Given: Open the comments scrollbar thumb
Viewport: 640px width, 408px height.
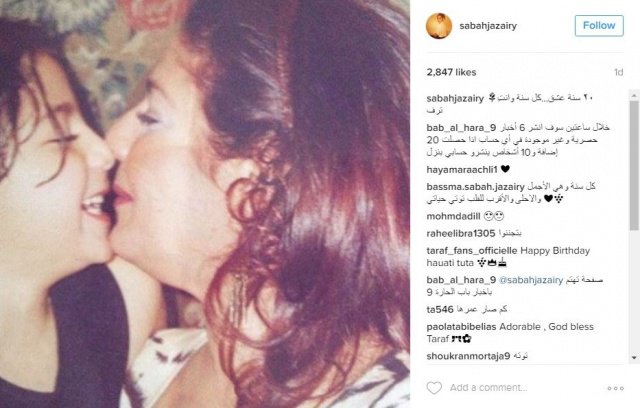Looking at the screenshot, I should tap(634, 165).
